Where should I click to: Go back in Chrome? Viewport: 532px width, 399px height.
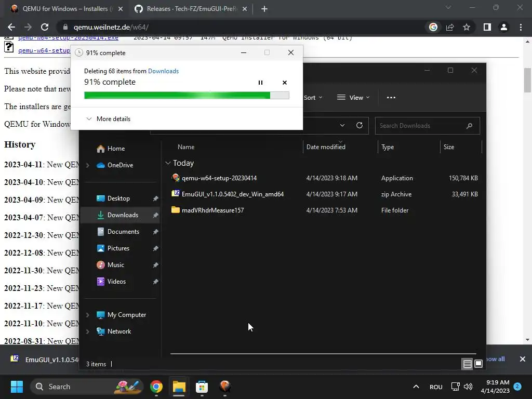pyautogui.click(x=11, y=27)
